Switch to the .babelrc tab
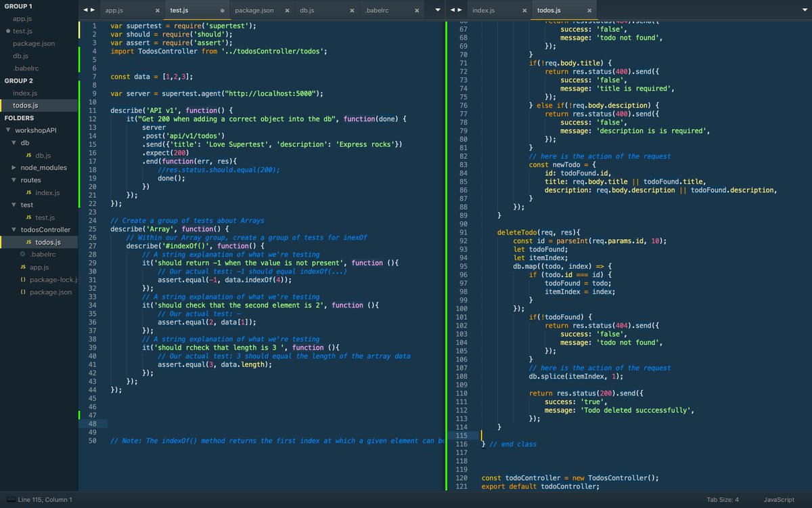 pyautogui.click(x=392, y=11)
